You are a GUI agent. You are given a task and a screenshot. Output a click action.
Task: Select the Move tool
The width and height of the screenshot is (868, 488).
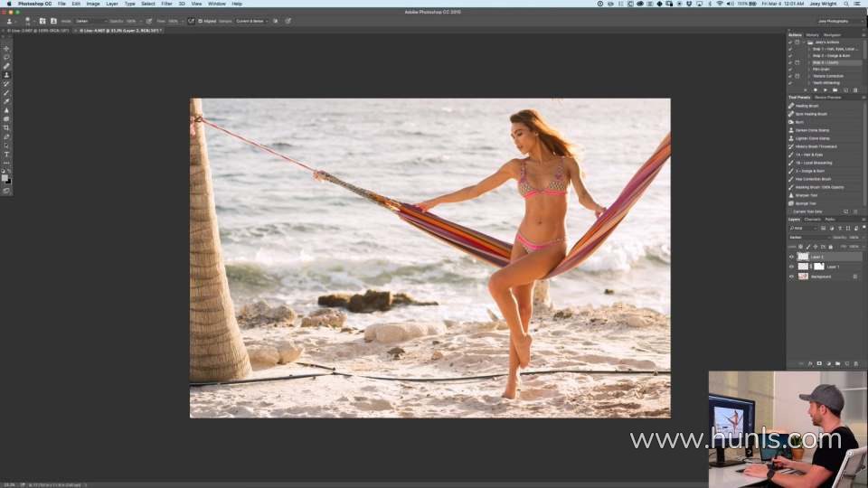pos(6,49)
